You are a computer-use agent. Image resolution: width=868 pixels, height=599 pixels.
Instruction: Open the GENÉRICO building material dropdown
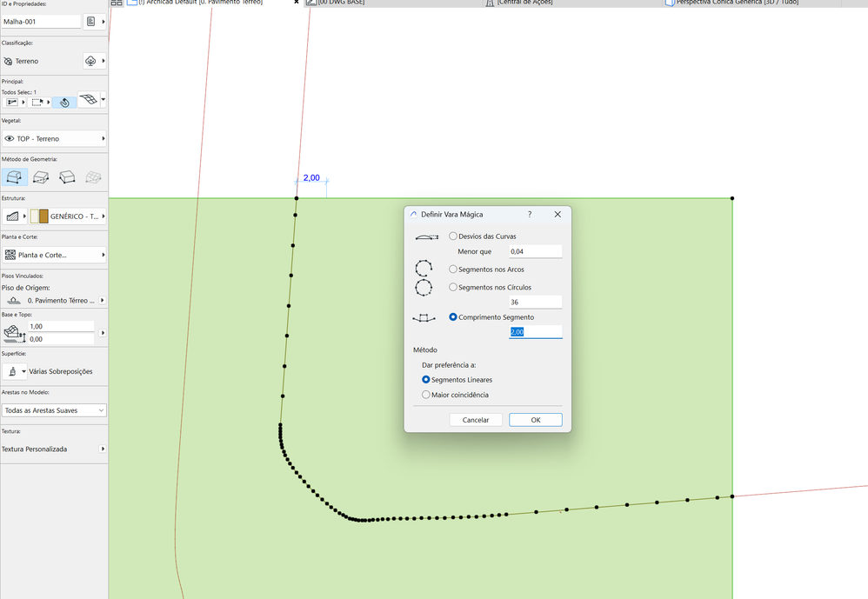(68, 216)
